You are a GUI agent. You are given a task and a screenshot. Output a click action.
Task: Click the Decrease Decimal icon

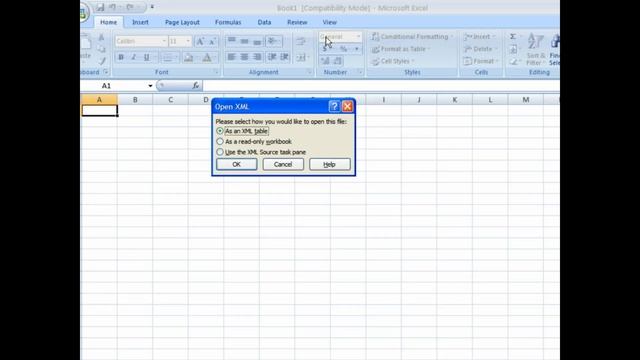click(338, 61)
